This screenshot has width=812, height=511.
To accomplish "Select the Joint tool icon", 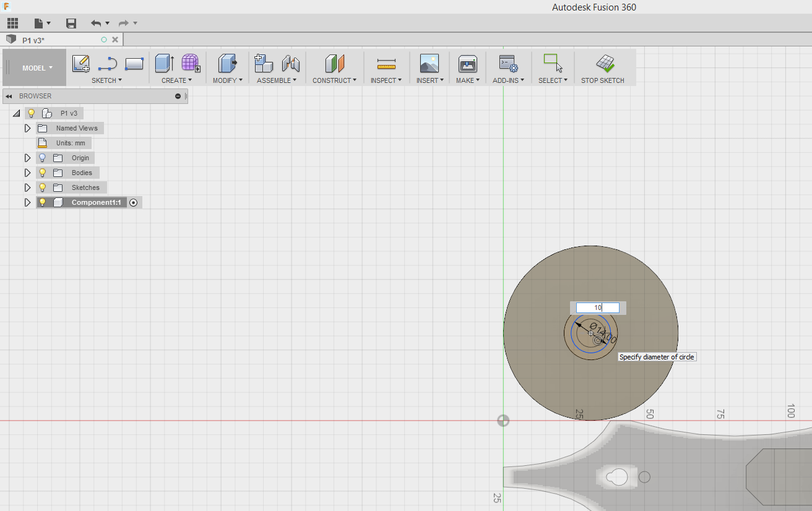I will (290, 63).
